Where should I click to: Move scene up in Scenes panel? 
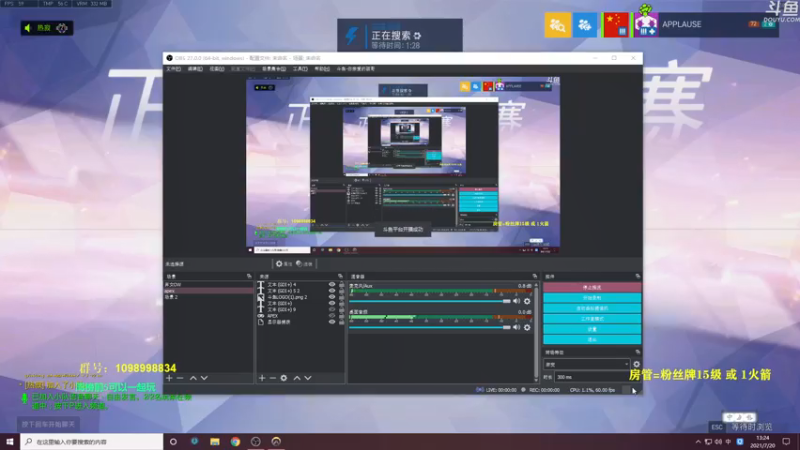click(193, 378)
